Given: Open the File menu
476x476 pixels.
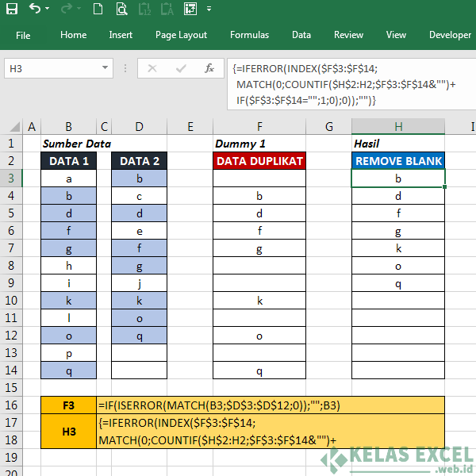Looking at the screenshot, I should tap(23, 36).
